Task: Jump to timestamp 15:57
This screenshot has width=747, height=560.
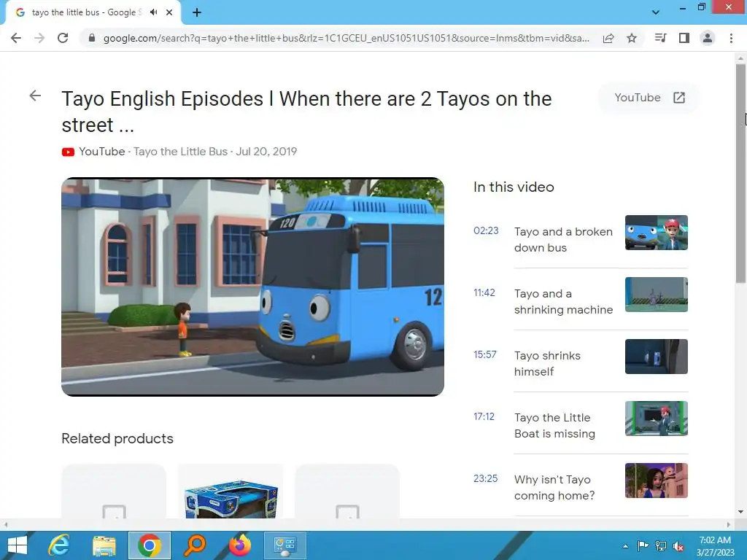Action: point(485,355)
